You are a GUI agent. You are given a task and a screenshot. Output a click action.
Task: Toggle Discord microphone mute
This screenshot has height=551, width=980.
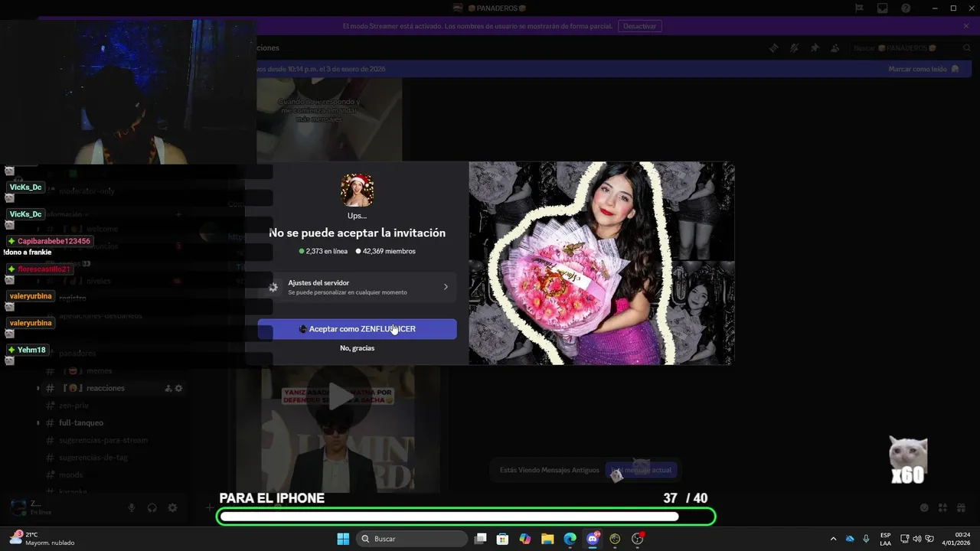click(x=132, y=507)
